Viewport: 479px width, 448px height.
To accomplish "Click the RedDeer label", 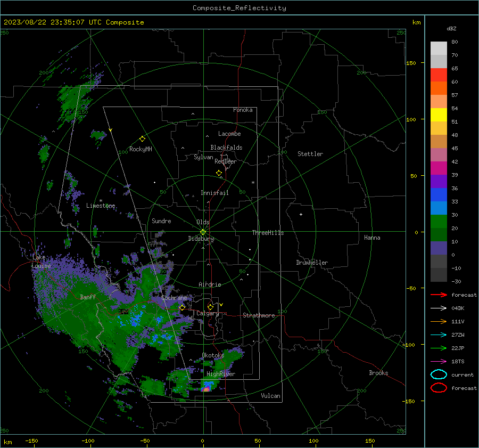I will click(x=226, y=161).
